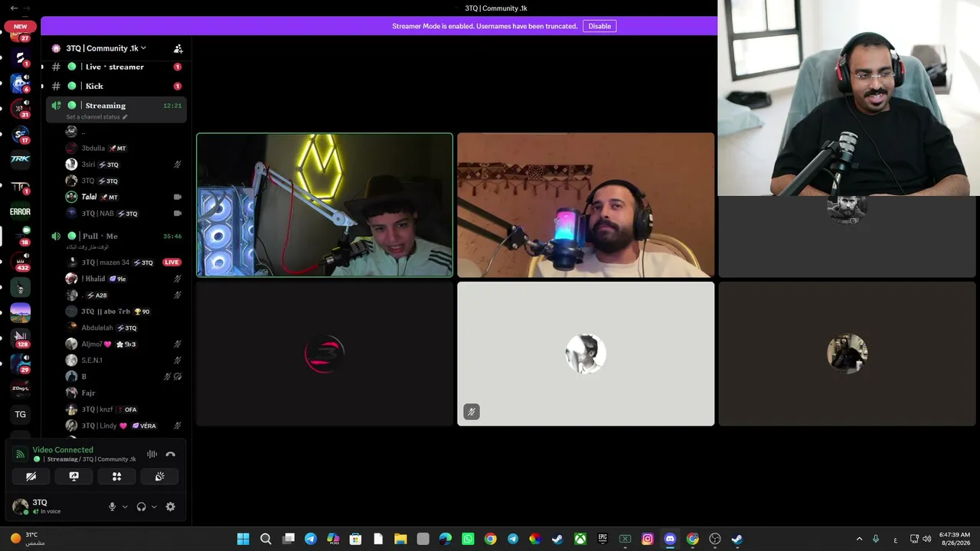Open voice connection quality details icon
Image resolution: width=980 pixels, height=551 pixels.
(21, 455)
